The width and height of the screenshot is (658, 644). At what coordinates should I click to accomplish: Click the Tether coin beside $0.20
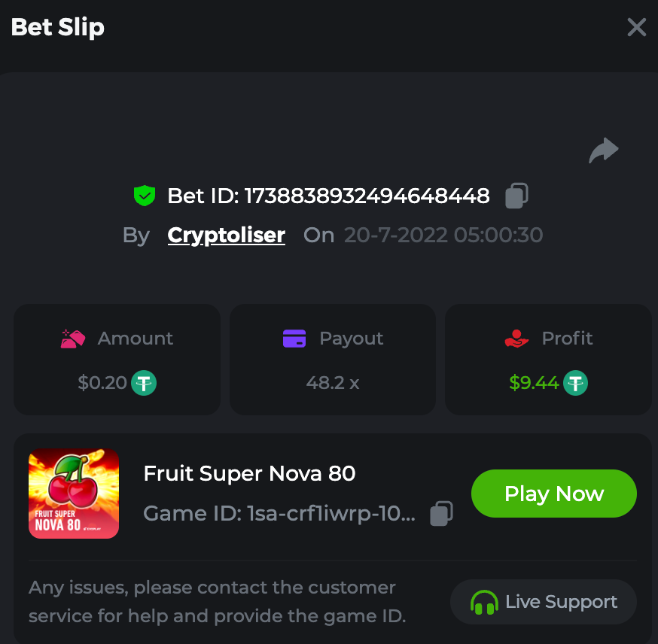144,383
